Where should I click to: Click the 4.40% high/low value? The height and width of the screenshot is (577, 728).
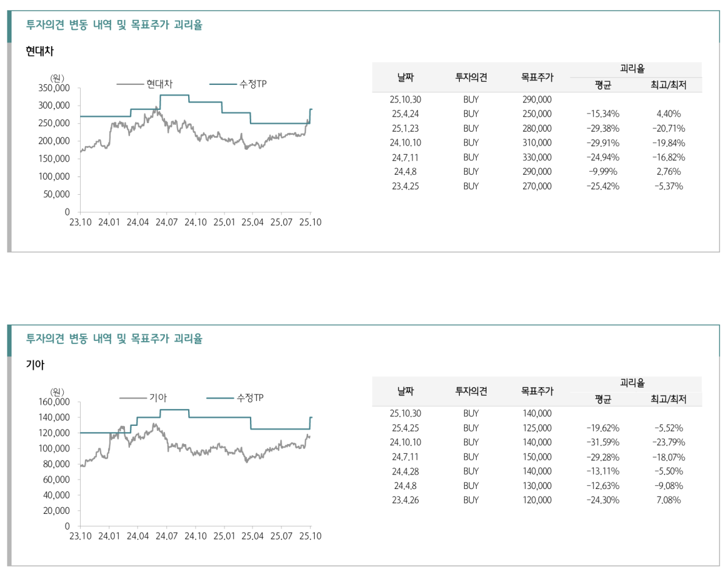pyautogui.click(x=669, y=113)
